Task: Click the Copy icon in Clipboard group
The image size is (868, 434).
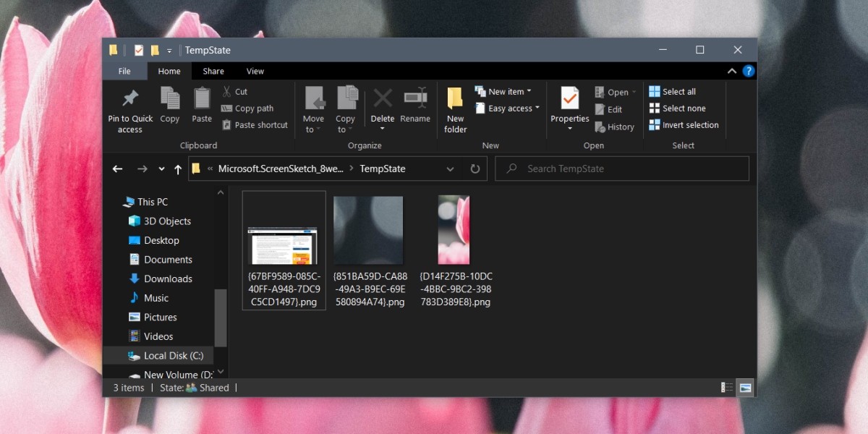Action: 170,99
